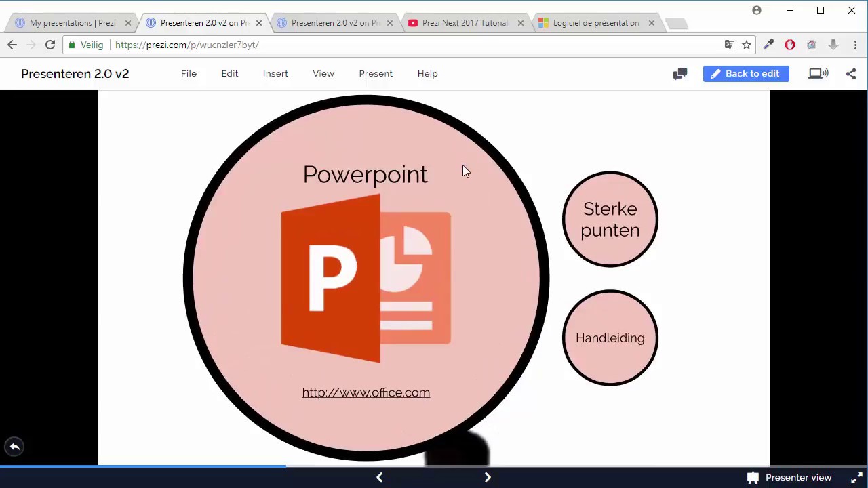Click the Powerpoint title text
Image resolution: width=868 pixels, height=488 pixels.
point(366,174)
